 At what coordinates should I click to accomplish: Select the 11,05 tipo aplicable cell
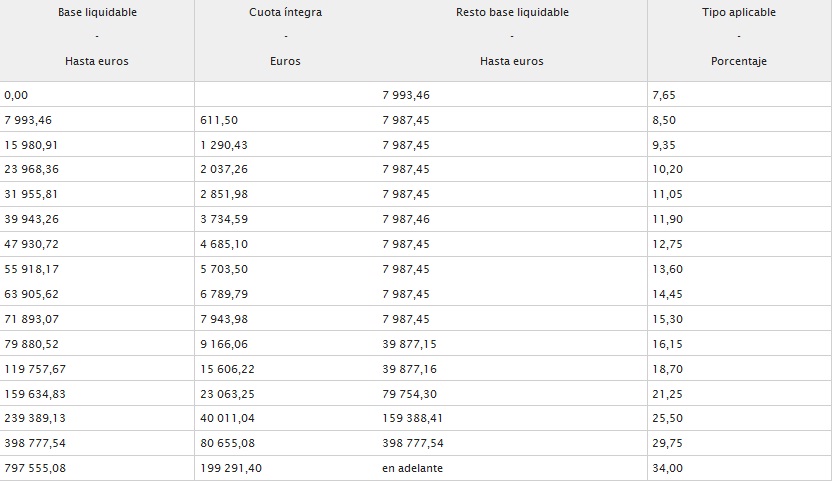(739, 194)
